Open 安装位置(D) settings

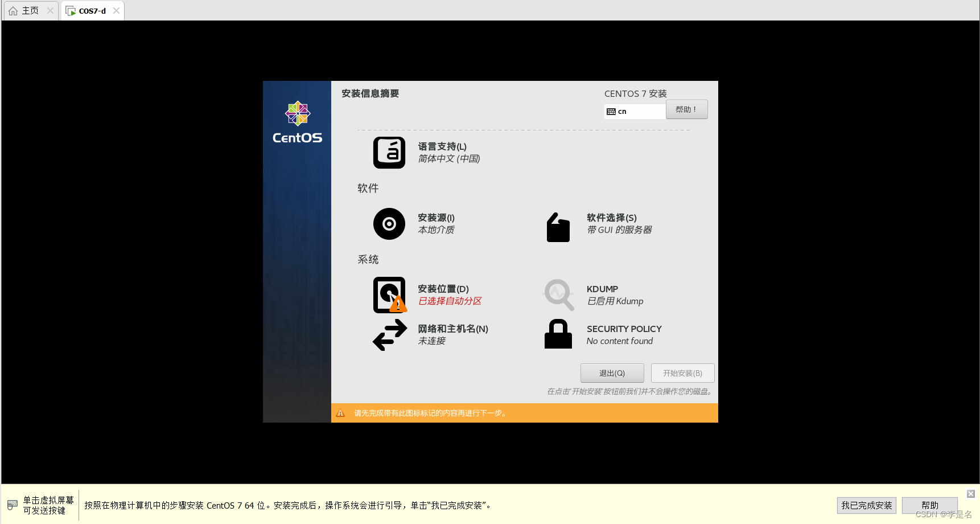[443, 289]
